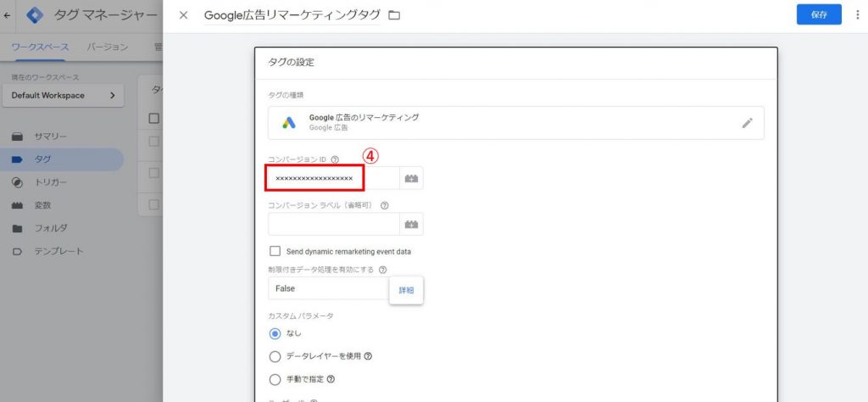The height and width of the screenshot is (402, 868).
Task: Click the back arrow in Tag Manager header
Action: click(x=7, y=15)
